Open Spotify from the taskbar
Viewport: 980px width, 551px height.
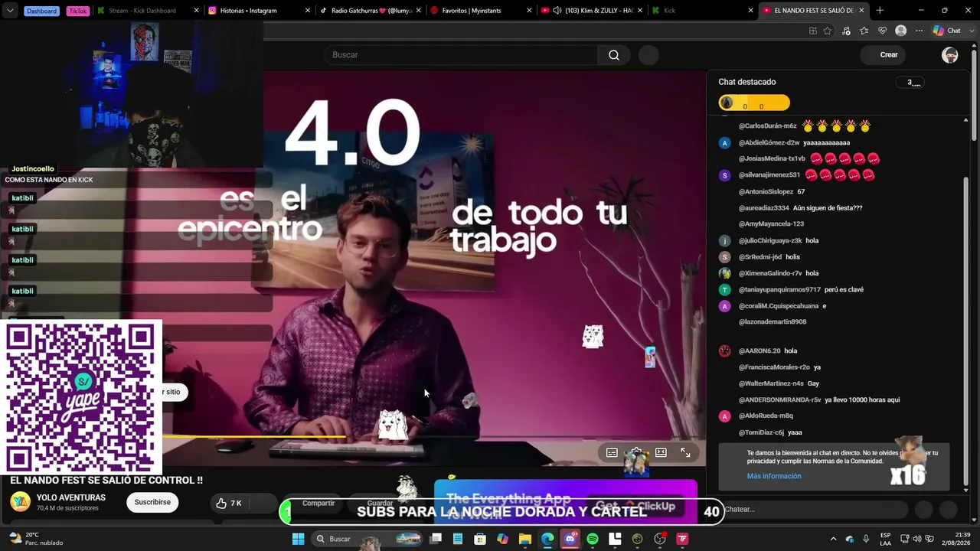pos(593,539)
